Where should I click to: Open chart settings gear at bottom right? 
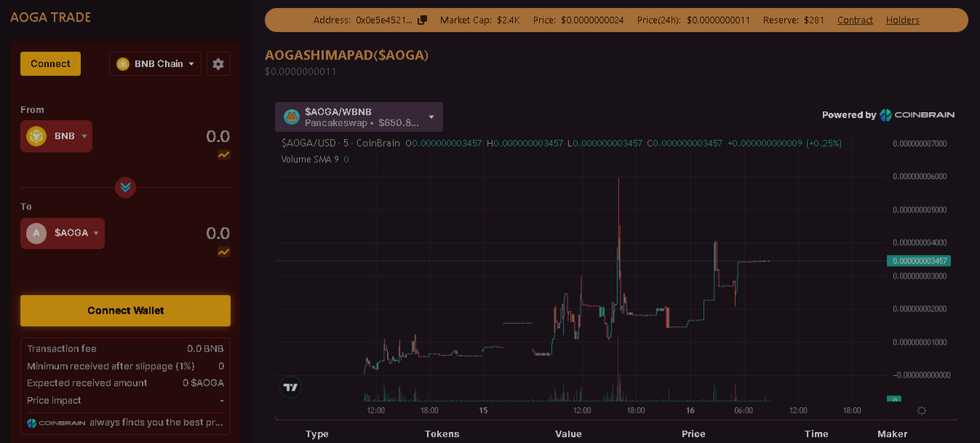[922, 410]
